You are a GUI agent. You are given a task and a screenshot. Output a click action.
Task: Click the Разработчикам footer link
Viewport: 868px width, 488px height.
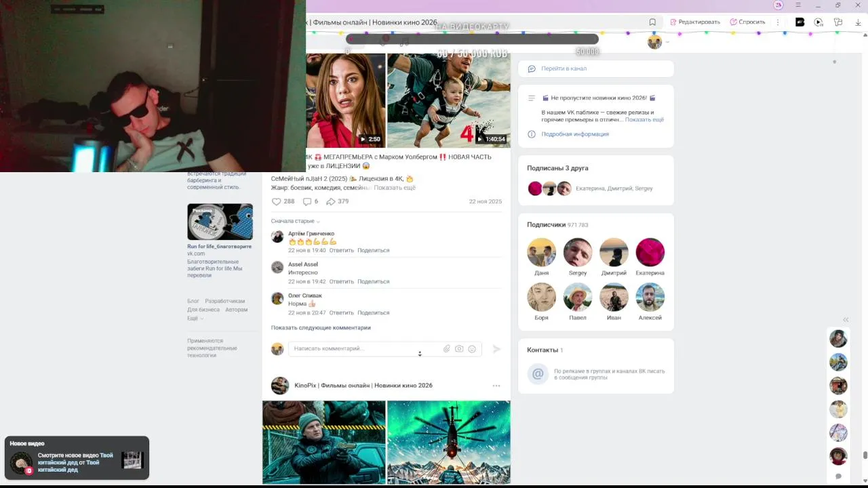(225, 301)
